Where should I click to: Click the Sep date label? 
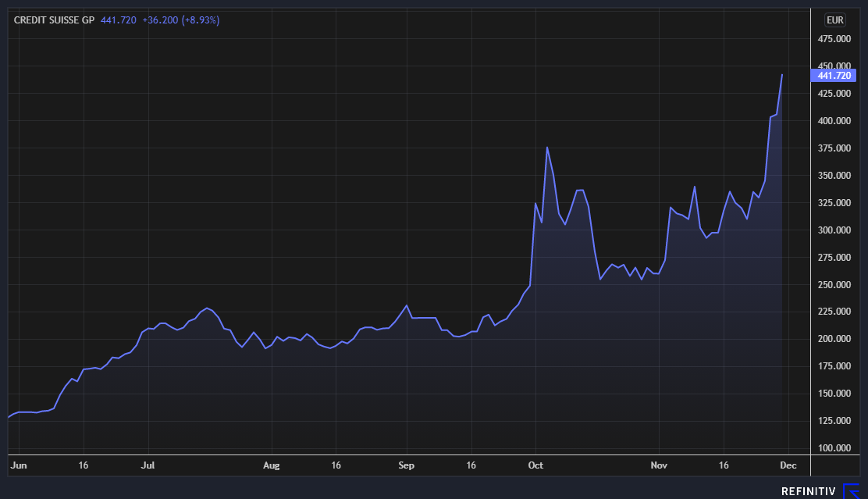(x=407, y=465)
